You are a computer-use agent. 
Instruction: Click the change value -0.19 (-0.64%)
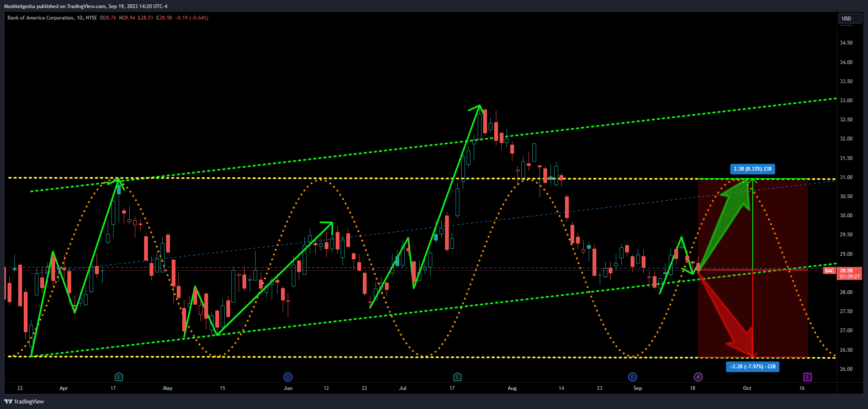point(192,18)
